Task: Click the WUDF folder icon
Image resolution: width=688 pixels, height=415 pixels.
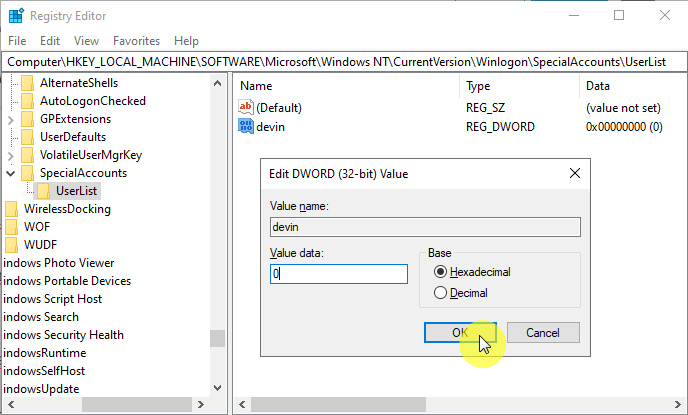Action: 12,245
